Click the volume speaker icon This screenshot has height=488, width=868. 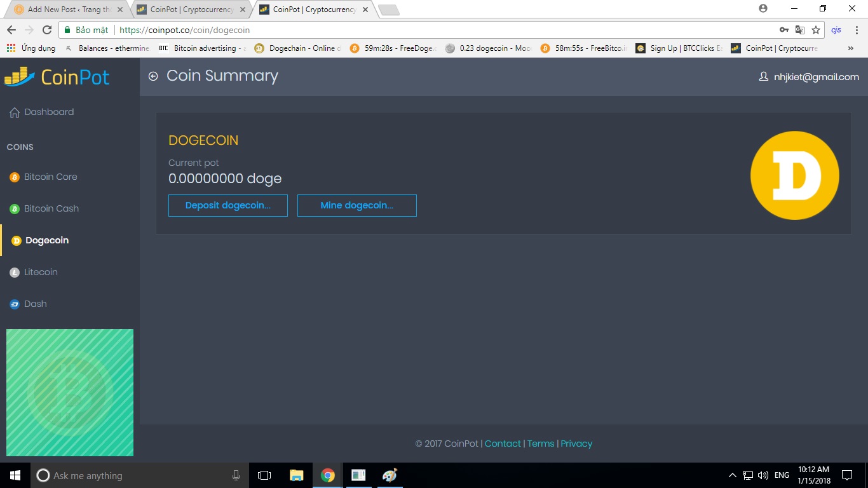pyautogui.click(x=763, y=475)
